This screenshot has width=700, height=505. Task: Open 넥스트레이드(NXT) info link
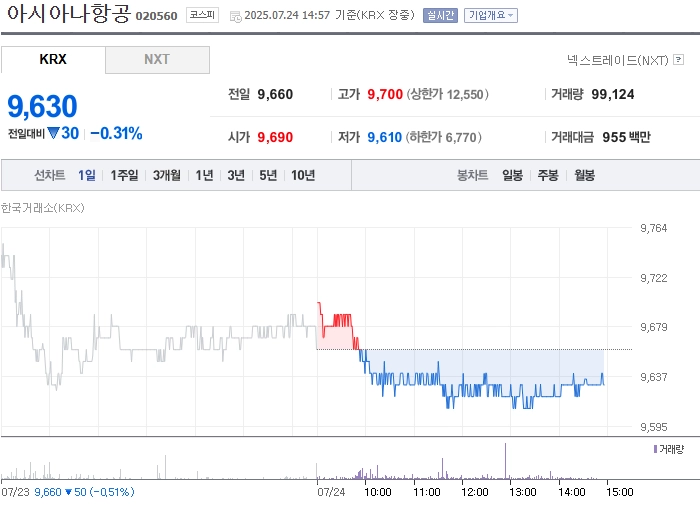pos(617,60)
